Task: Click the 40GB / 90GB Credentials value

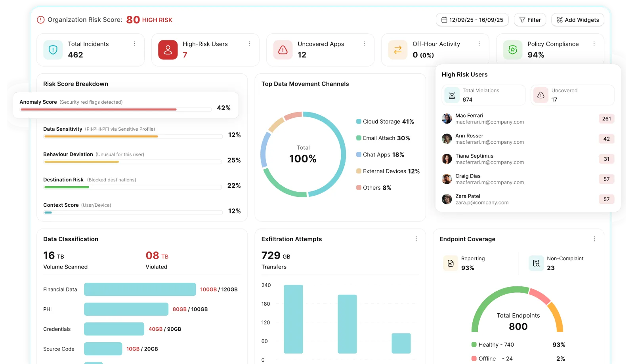Action: [x=165, y=329]
